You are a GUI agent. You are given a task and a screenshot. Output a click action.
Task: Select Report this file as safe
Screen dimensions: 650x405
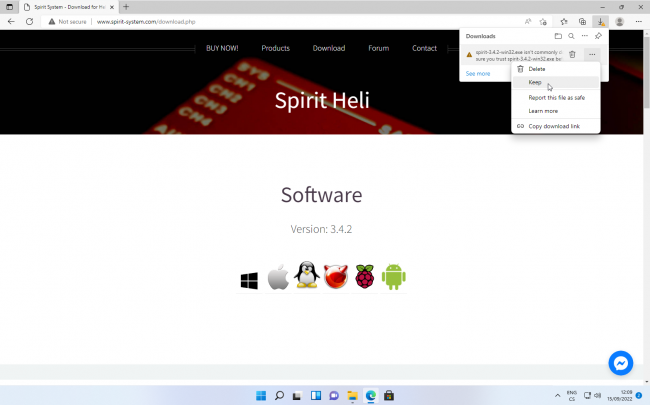[556, 97]
